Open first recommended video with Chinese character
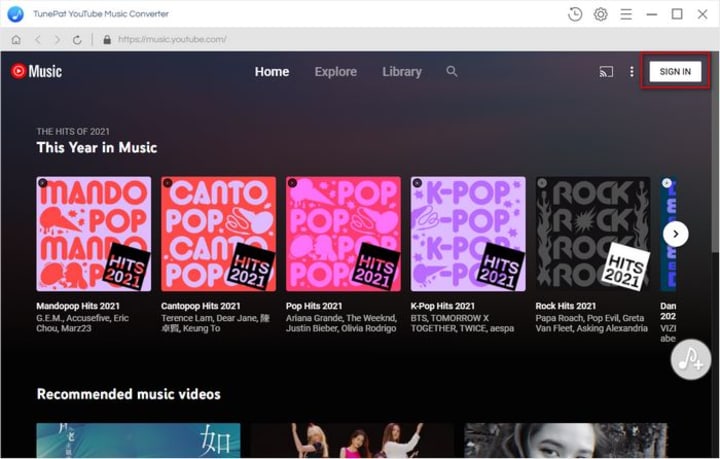 point(138,441)
